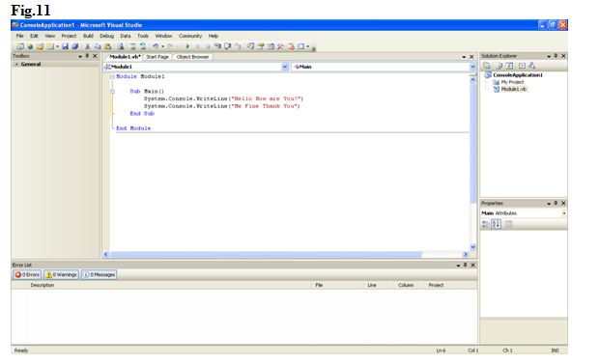Click the editor horizontal scrollbar thumb
This screenshot has height=364, width=599.
[x=267, y=254]
